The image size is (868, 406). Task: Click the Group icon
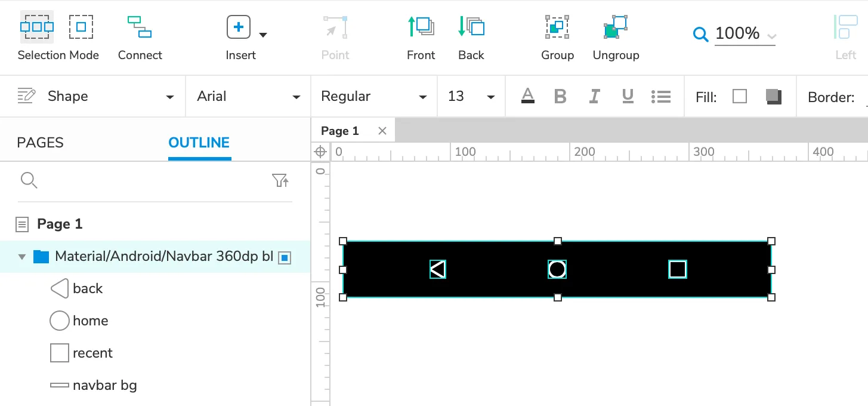[x=557, y=27]
